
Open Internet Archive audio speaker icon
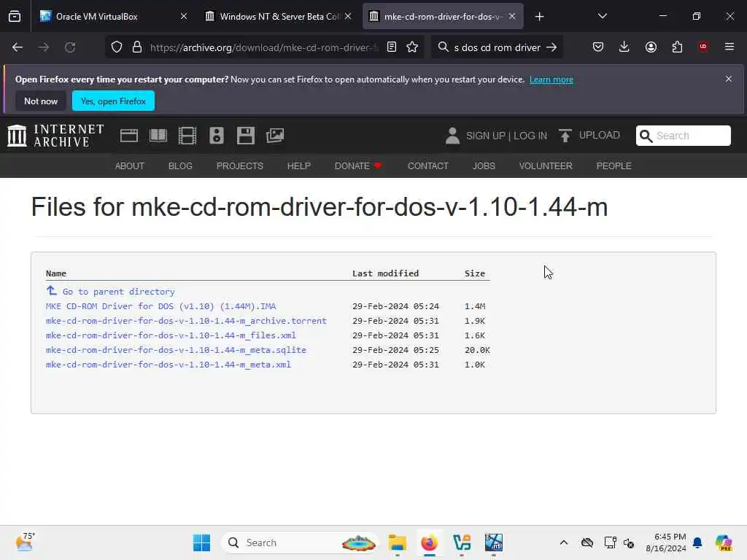[216, 136]
